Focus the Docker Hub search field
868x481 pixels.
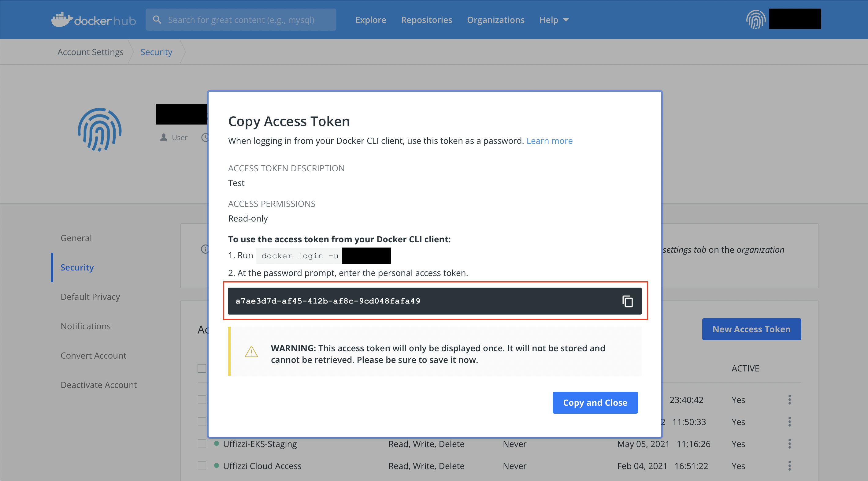click(249, 20)
